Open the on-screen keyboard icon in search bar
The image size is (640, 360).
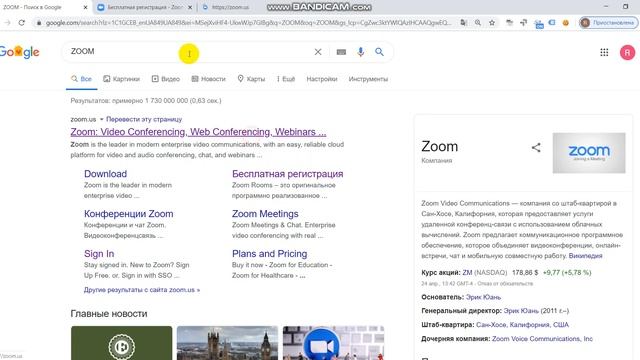click(341, 52)
